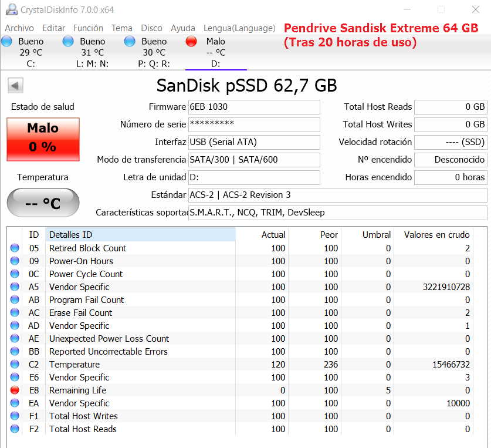Click the Umbral value 5 in Remaining Life row
Screen dimensions: 491x448
point(388,390)
